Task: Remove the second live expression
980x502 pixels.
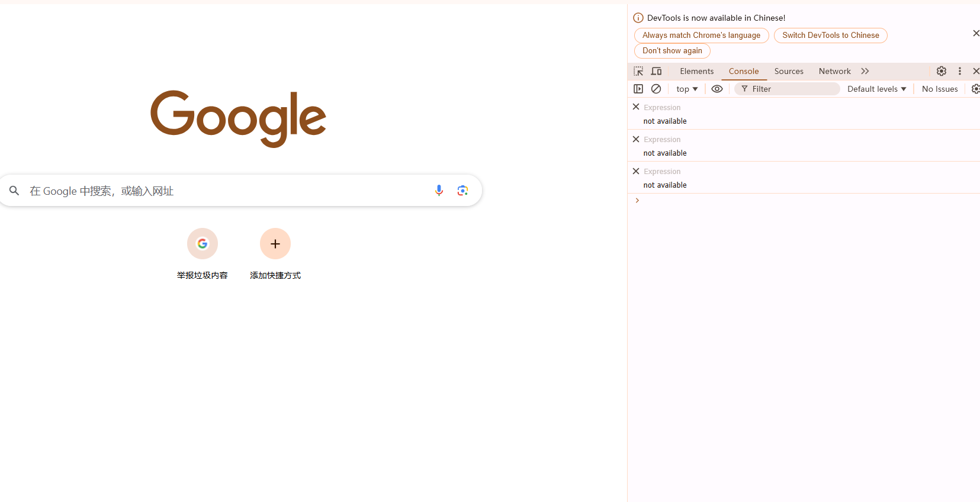Action: [x=636, y=139]
